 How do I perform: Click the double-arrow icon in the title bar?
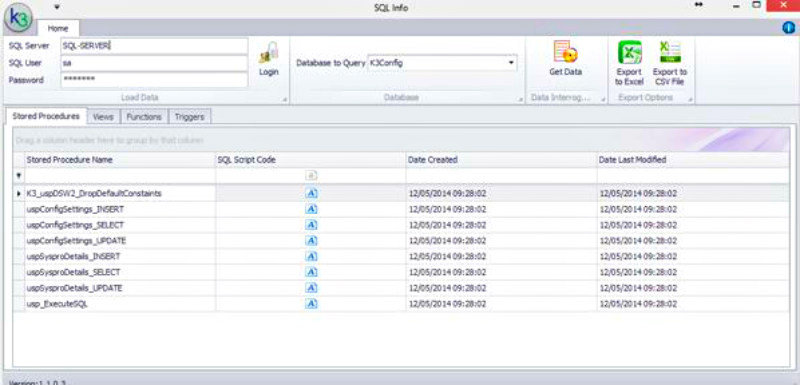pos(699,5)
